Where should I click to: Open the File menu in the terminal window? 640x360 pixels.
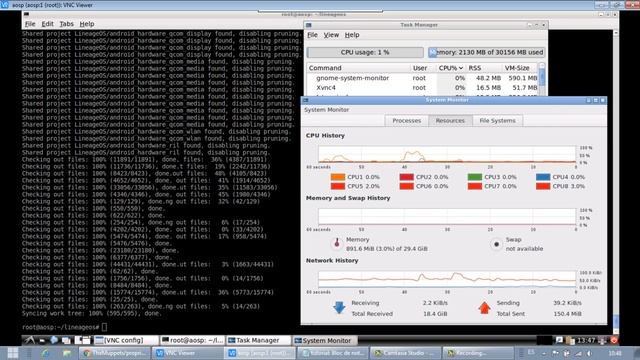(x=30, y=24)
